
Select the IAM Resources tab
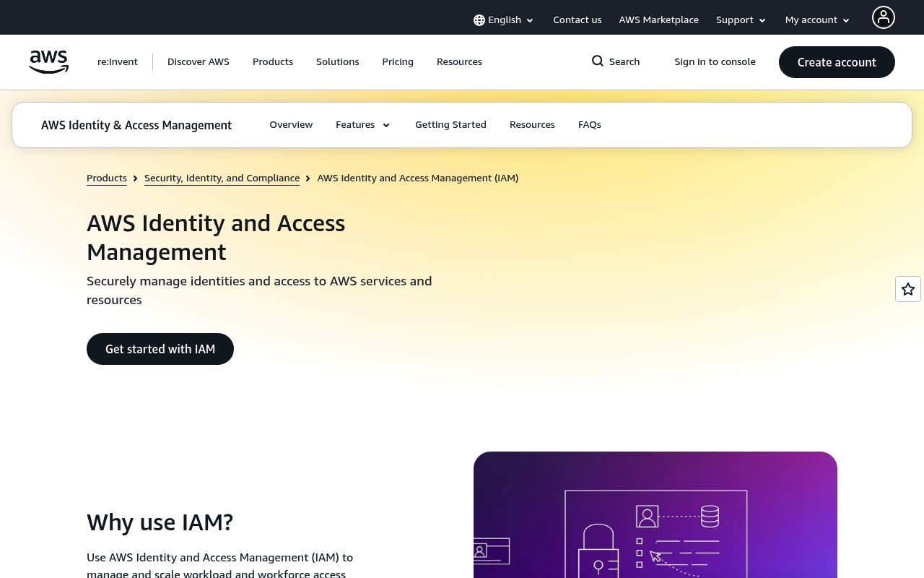[532, 125]
